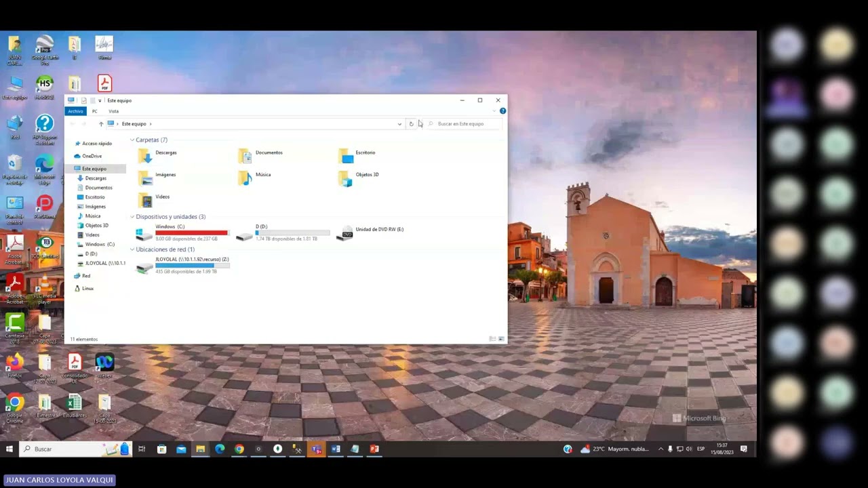Collapse Ubicaciones de red (1) group

[132, 249]
